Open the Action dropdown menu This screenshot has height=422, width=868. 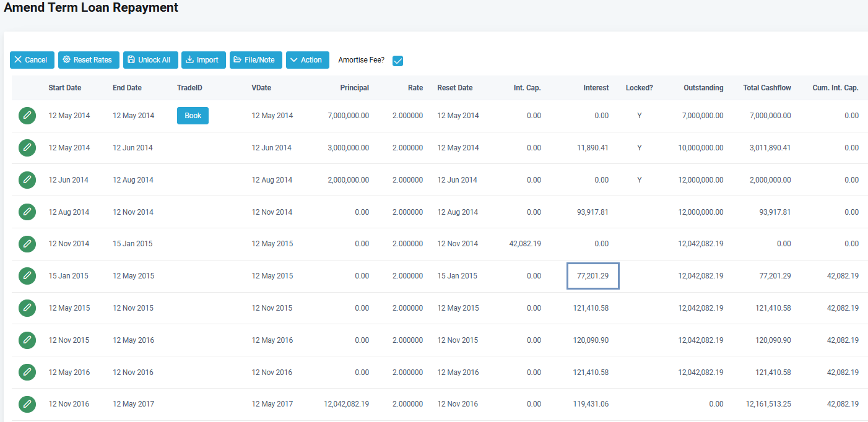307,60
